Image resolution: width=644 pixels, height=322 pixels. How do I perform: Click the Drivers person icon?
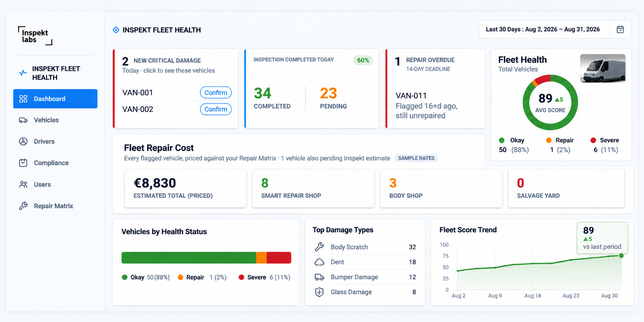(23, 142)
